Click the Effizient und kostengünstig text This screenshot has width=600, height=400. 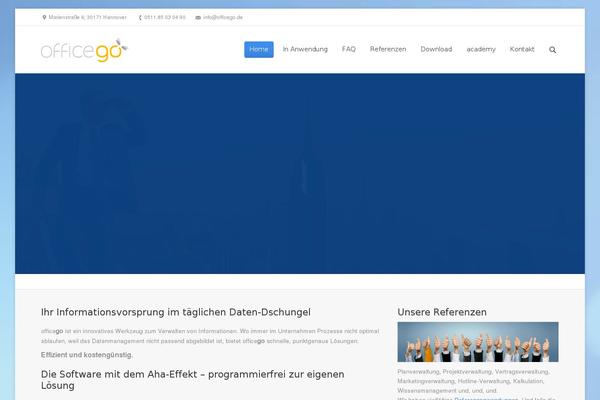pos(87,355)
